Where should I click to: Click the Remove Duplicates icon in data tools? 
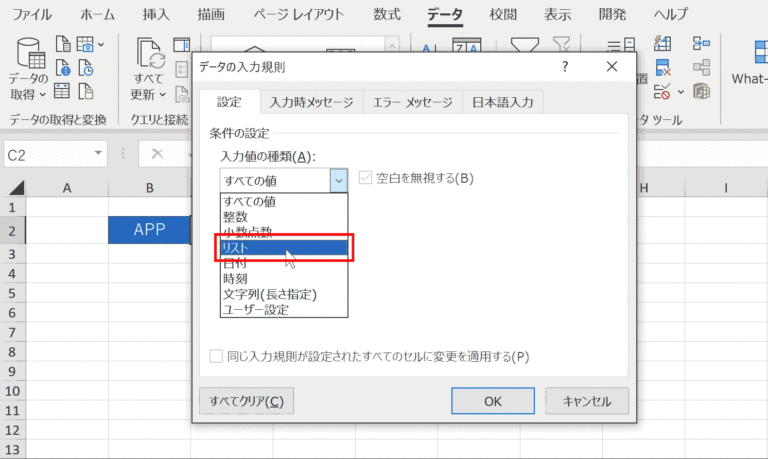662,69
